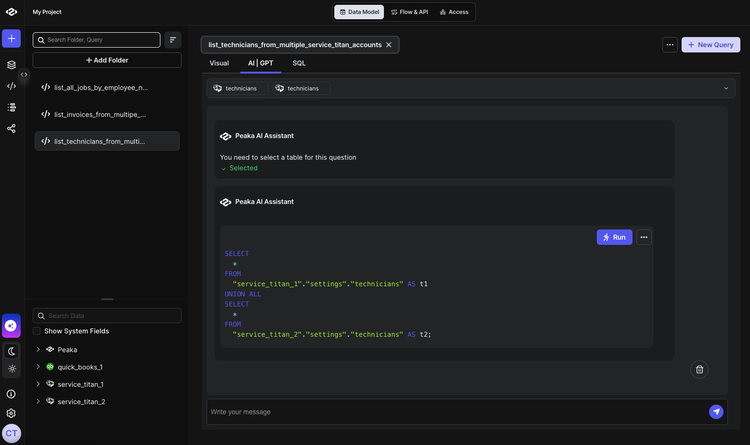This screenshot has height=445, width=750.
Task: Close the list_technicians query tab
Action: coord(389,45)
